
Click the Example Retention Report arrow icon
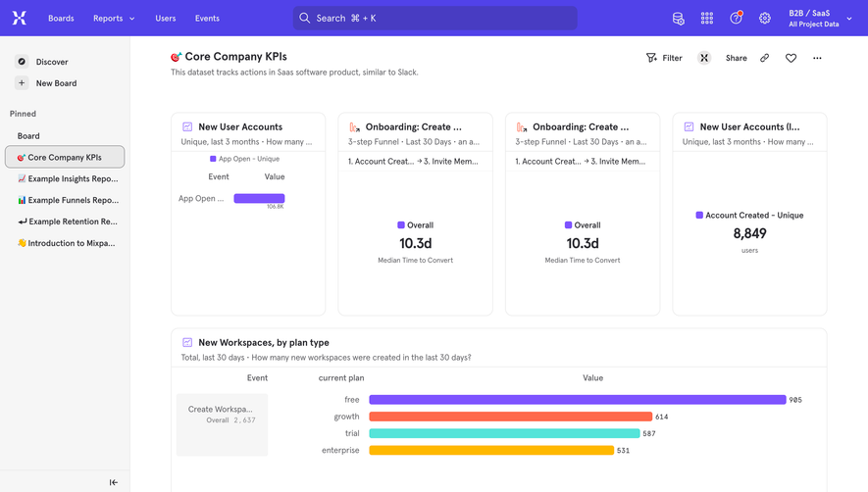pos(23,221)
